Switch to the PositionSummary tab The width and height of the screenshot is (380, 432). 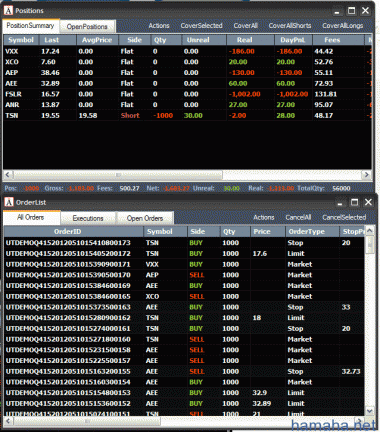tap(31, 26)
